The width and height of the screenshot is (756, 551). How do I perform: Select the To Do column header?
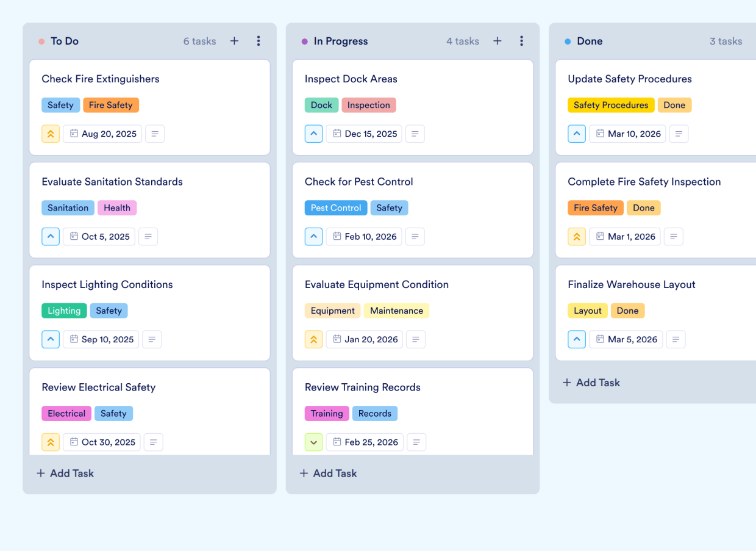(x=64, y=41)
